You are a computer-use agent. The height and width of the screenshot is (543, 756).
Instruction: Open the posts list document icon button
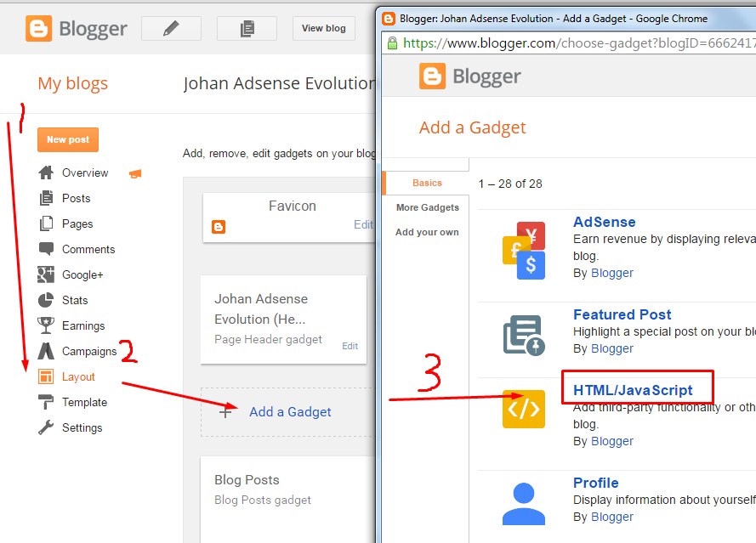pos(247,28)
